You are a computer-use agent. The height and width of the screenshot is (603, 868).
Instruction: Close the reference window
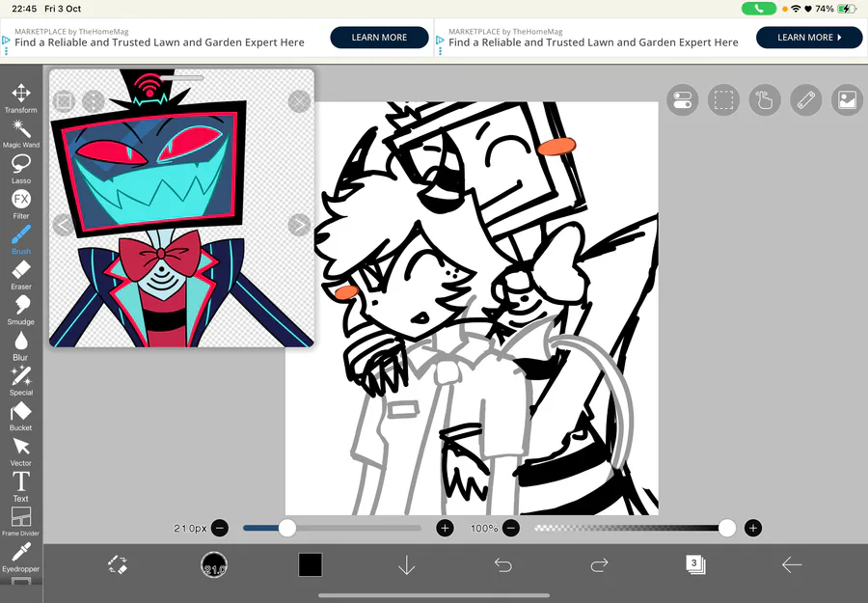point(300,101)
